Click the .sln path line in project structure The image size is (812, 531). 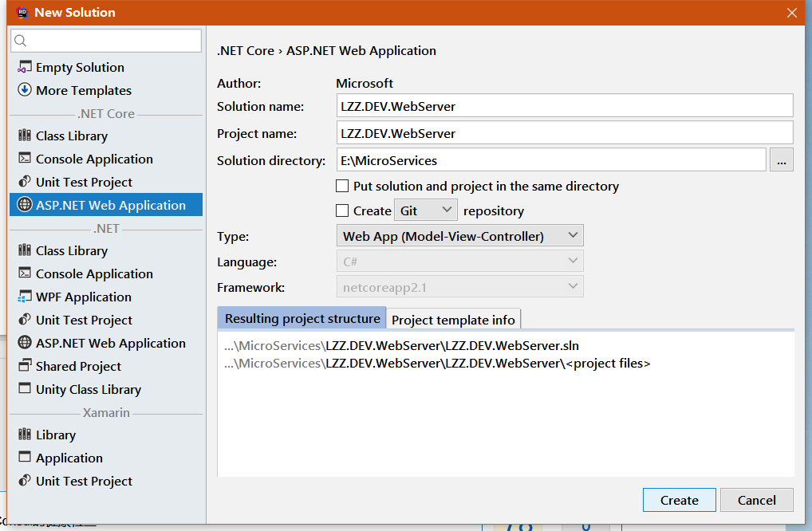coord(401,345)
